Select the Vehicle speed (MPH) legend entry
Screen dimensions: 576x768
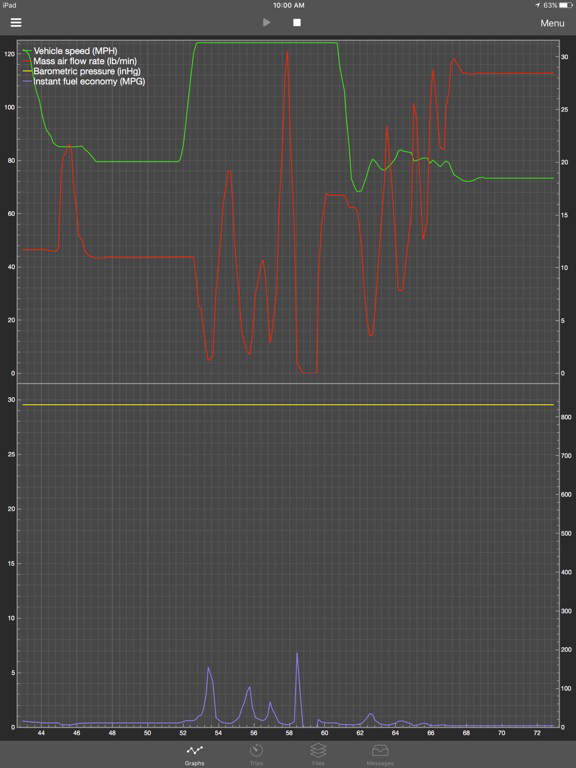pos(70,51)
